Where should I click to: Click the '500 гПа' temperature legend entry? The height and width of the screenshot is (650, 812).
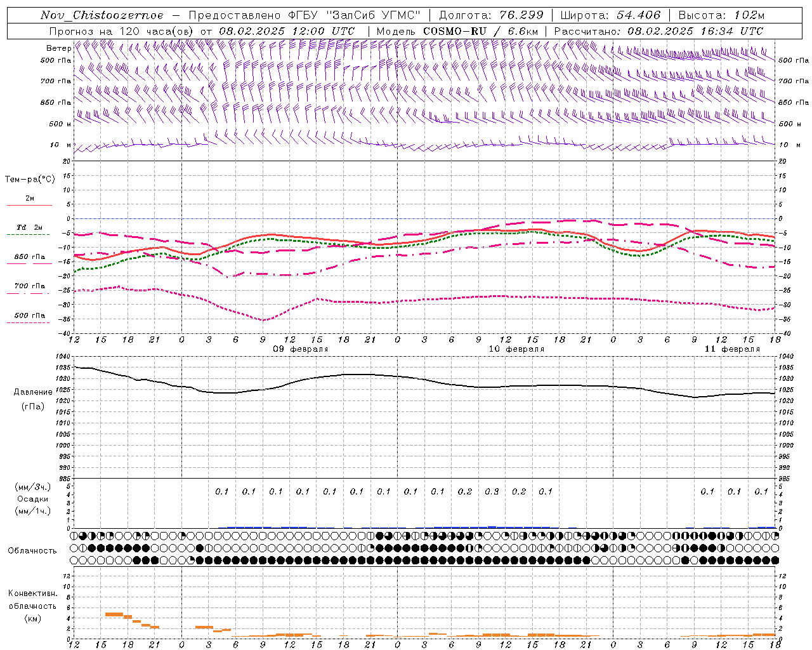coord(30,315)
